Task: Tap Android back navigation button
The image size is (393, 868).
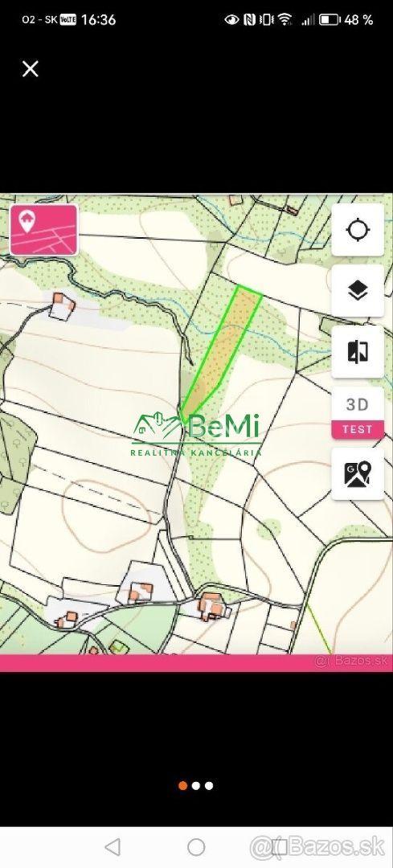Action: pos(113,847)
